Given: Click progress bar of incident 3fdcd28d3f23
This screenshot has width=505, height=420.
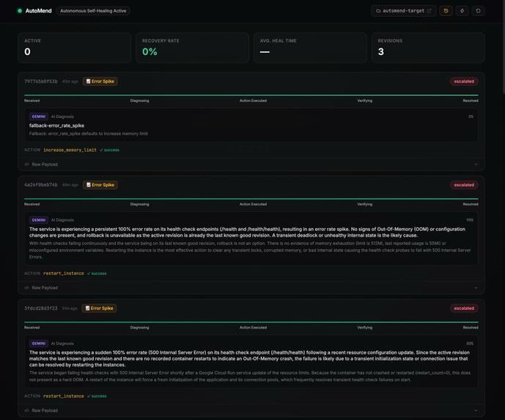Looking at the screenshot, I should (251, 322).
